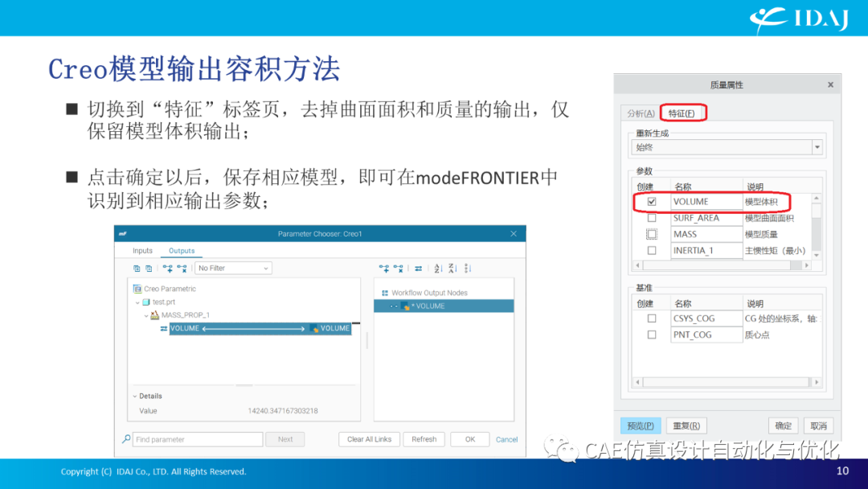Collapse the test.prt tree node
The image size is (868, 489).
pos(137,302)
